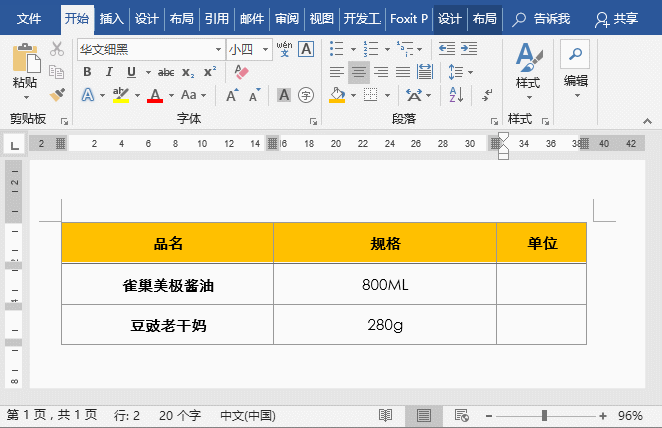Open the font size 小四 dropdown

pyautogui.click(x=265, y=48)
